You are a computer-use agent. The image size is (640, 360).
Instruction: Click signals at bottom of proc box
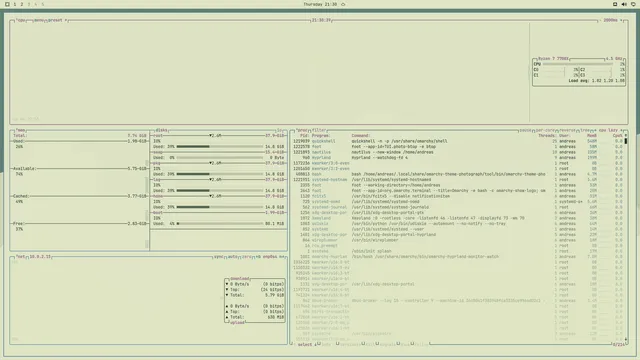[x=388, y=344]
